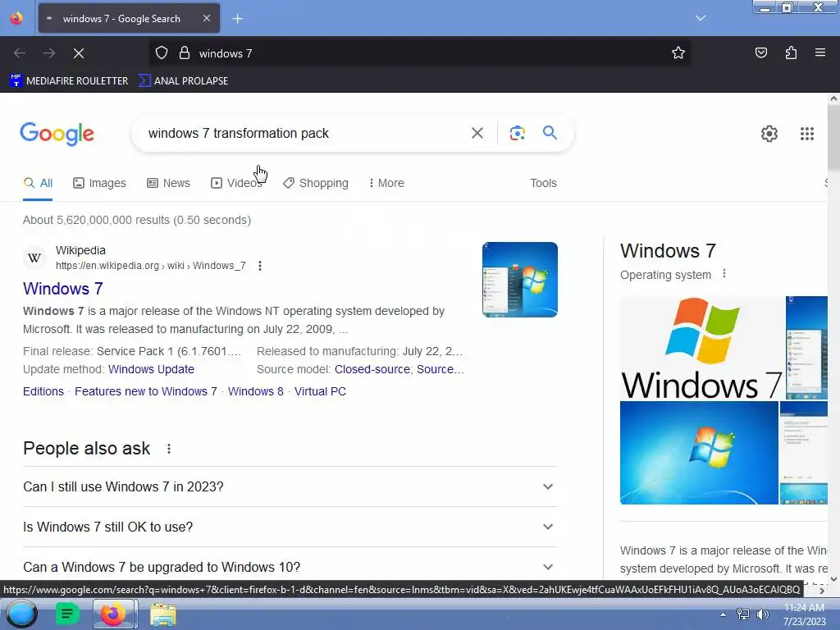Open Google quick settings gear
Screen dimensions: 840x630
769,134
